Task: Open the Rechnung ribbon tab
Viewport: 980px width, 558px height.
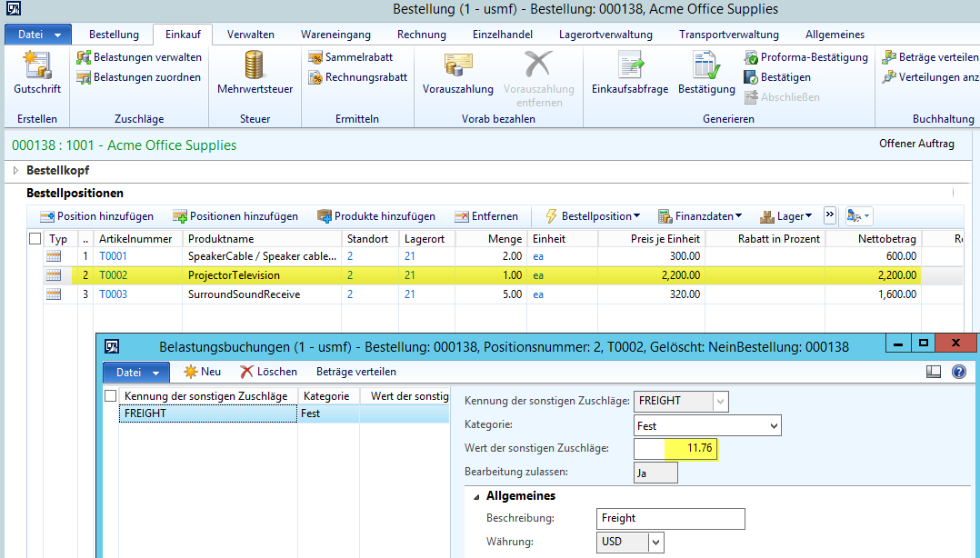Action: pyautogui.click(x=421, y=35)
